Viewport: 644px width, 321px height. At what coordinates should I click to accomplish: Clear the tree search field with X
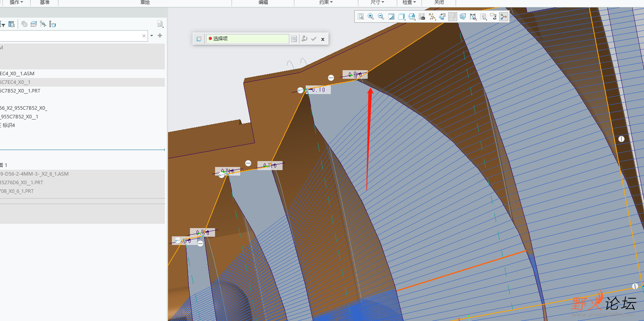pos(144,36)
